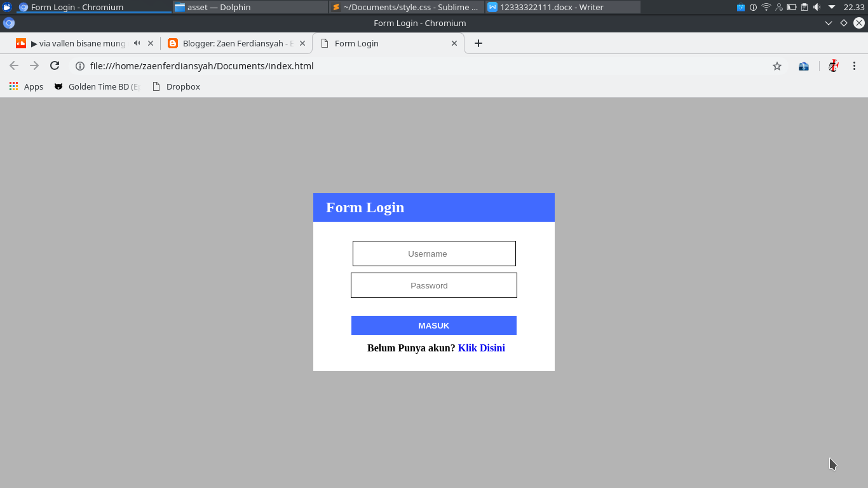
Task: Click the Klik Disini link
Action: pos(481,348)
